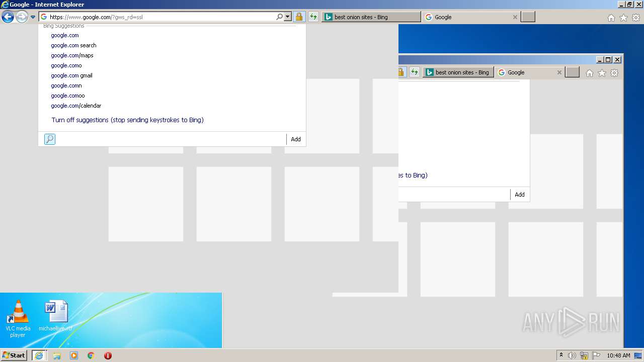Open VLC media player desktop shortcut
This screenshot has width=644, height=362.
[18, 318]
